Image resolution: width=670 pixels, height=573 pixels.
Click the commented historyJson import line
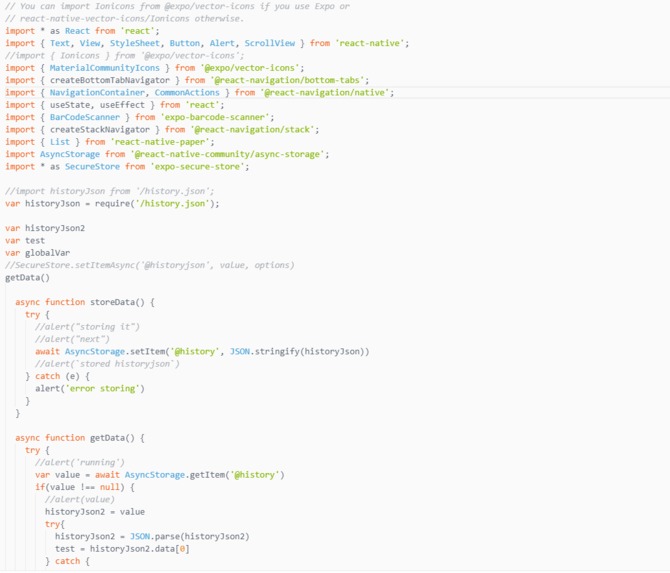(109, 191)
